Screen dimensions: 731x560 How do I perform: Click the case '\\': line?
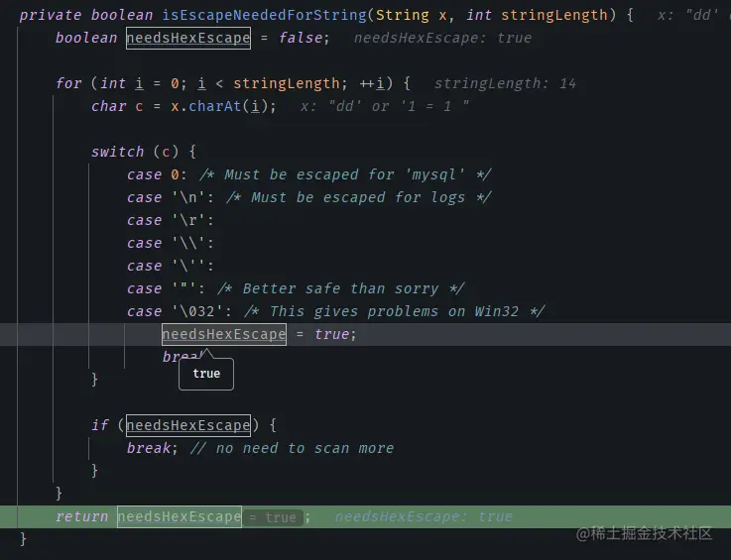click(x=171, y=243)
